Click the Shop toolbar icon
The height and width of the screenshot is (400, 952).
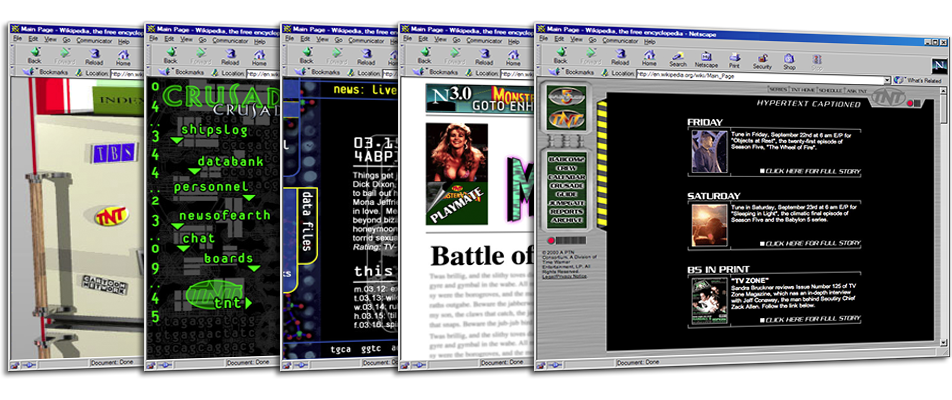(789, 62)
